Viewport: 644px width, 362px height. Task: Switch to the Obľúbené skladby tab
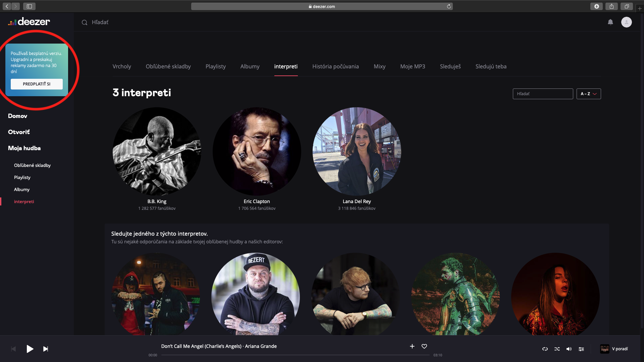click(x=168, y=66)
